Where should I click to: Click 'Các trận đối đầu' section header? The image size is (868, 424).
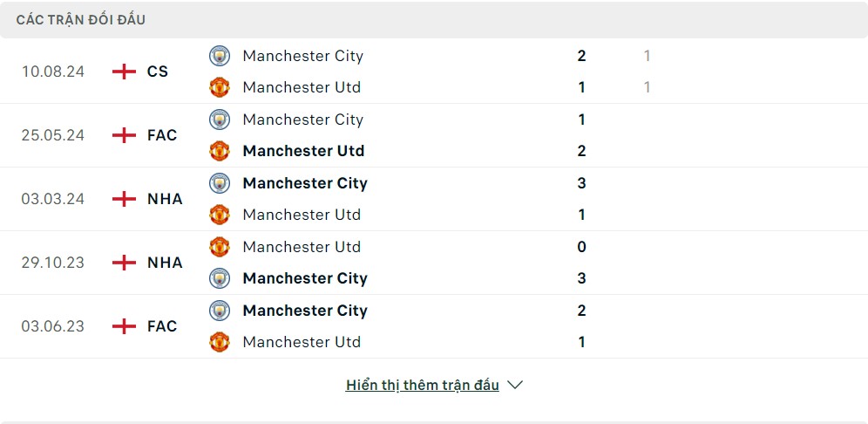tap(81, 19)
